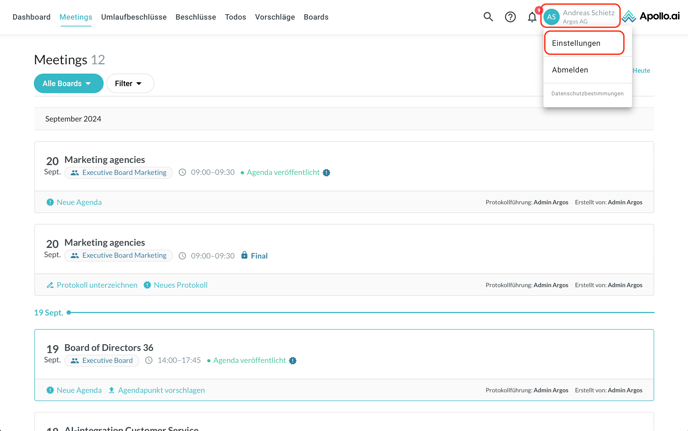Click the search magnifier icon
The width and height of the screenshot is (688, 431).
click(x=488, y=17)
